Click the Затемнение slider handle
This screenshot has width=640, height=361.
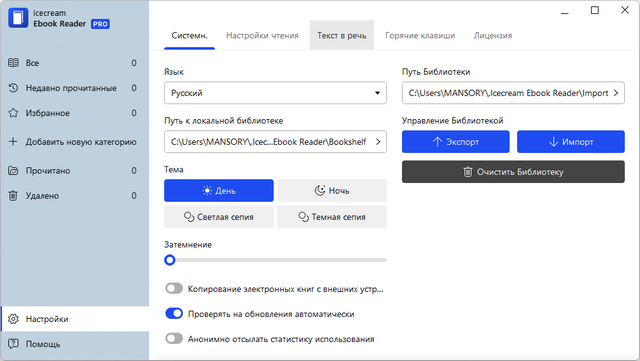(x=170, y=260)
